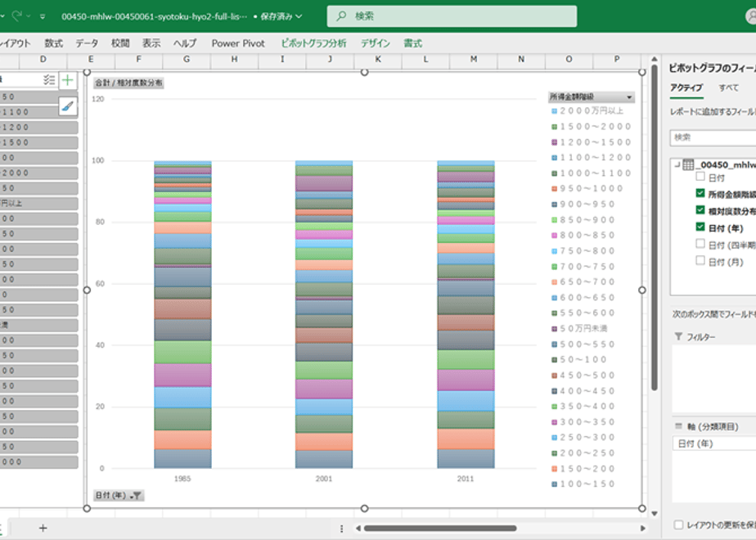Click the table icon beside _00450_mhlw
Screen dimensions: 756x540
click(688, 165)
